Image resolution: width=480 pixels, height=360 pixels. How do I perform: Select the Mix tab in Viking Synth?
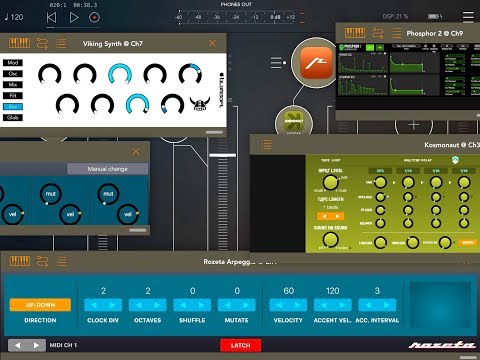click(x=13, y=85)
